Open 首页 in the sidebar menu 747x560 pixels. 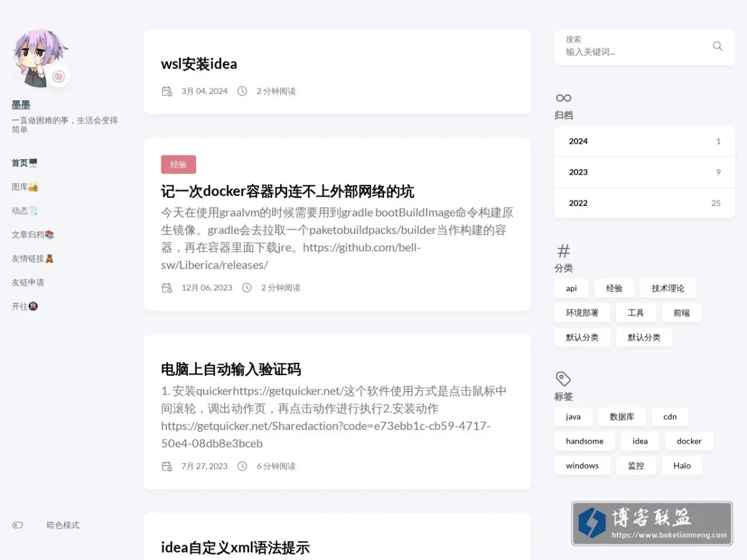[x=24, y=163]
